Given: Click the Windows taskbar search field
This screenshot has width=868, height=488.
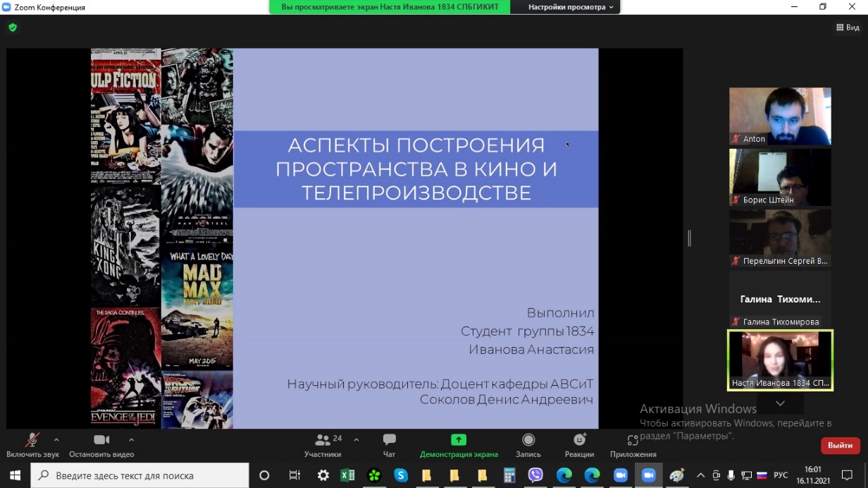Looking at the screenshot, I should pos(139,476).
